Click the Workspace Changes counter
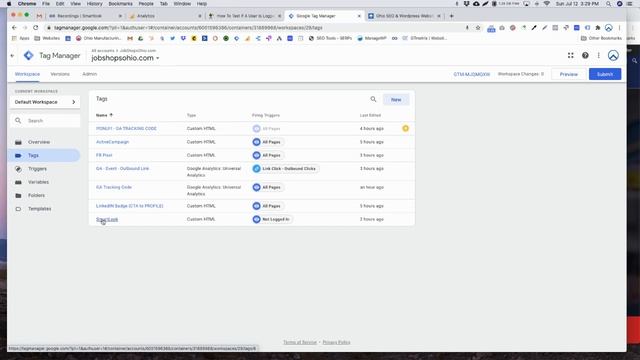 click(x=521, y=74)
